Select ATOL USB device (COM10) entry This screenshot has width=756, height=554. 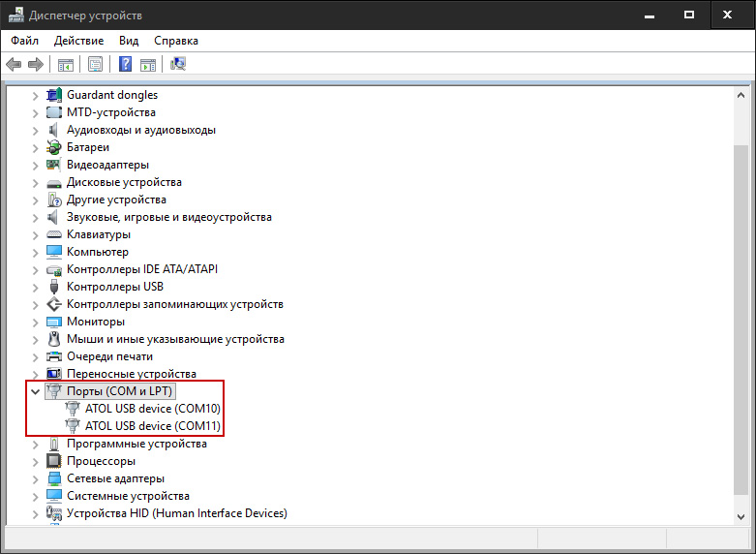coord(152,409)
